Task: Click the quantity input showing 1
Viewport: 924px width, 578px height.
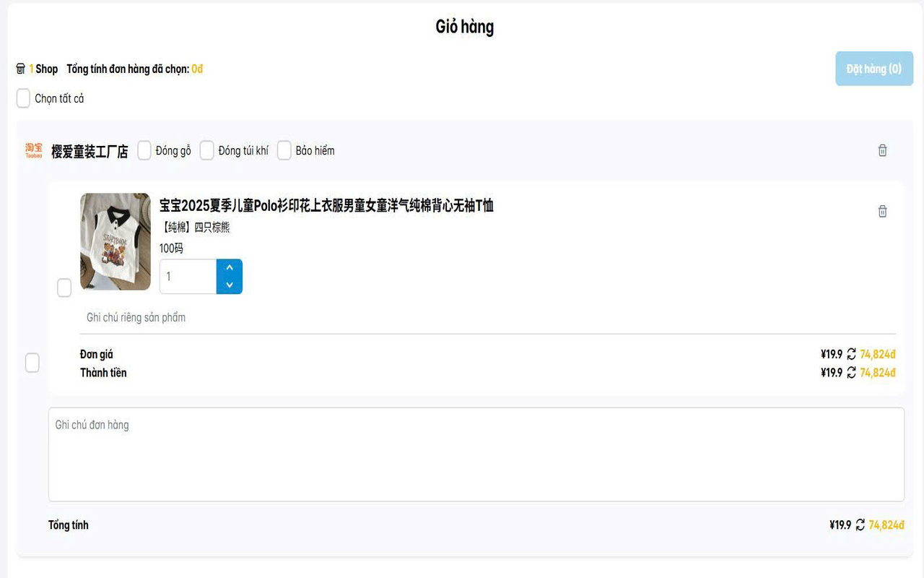Action: coord(186,276)
